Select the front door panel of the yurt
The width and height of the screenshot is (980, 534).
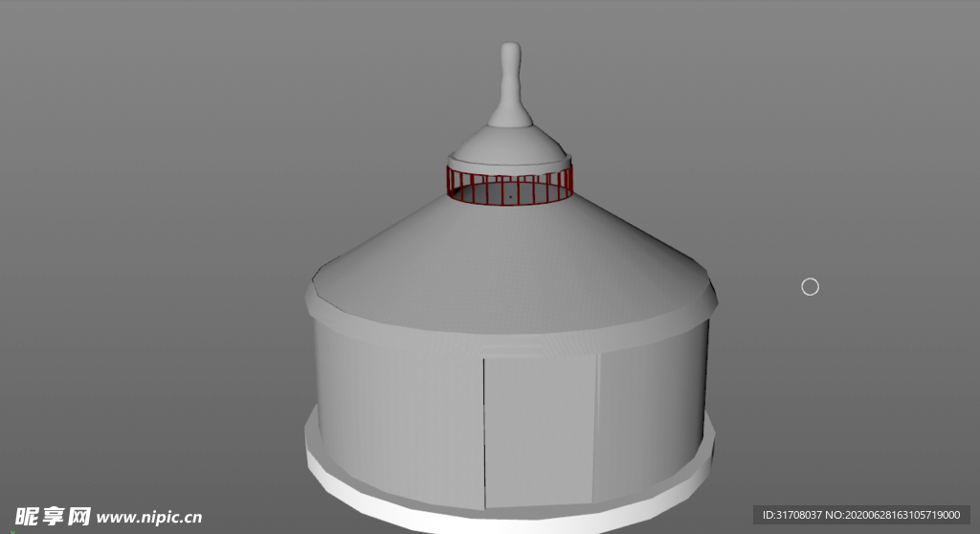(540, 432)
